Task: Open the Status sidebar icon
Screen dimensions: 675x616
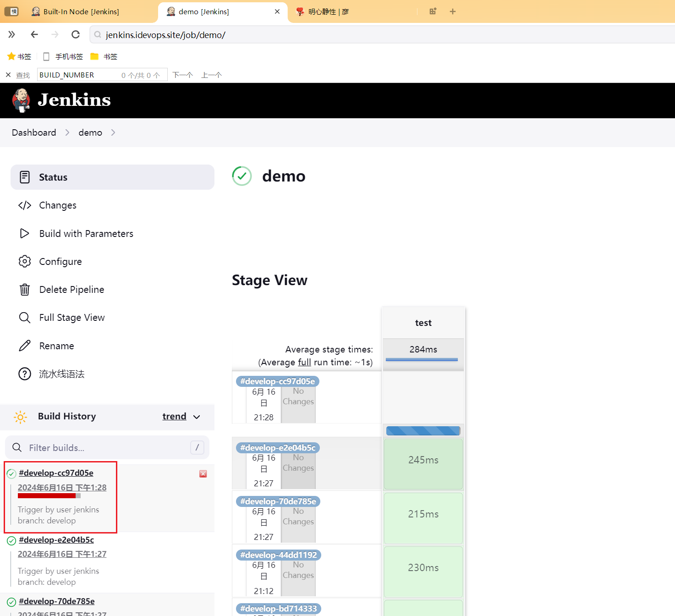Action: click(x=25, y=177)
